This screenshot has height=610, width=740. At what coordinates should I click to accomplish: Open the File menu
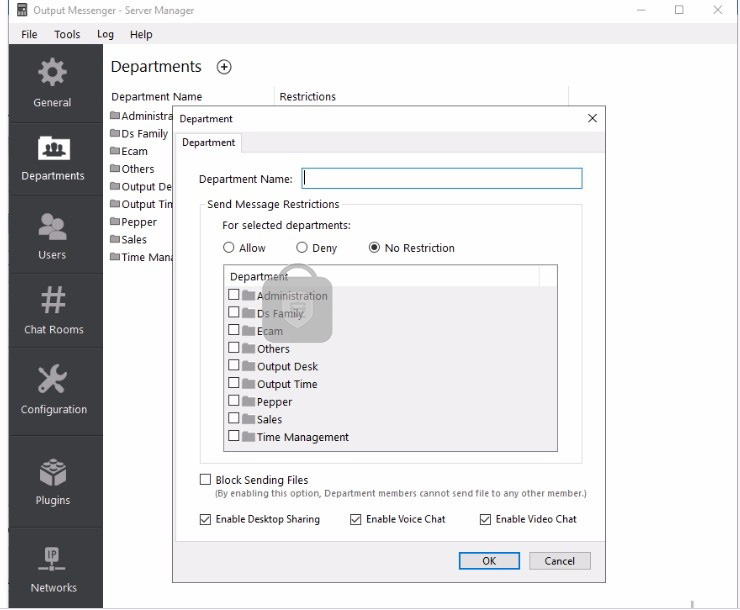tap(29, 34)
